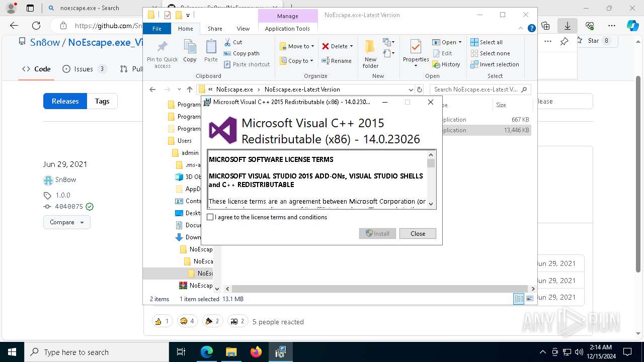Image resolution: width=644 pixels, height=362 pixels.
Task: Click the Edge downloads icon
Action: (x=568, y=26)
